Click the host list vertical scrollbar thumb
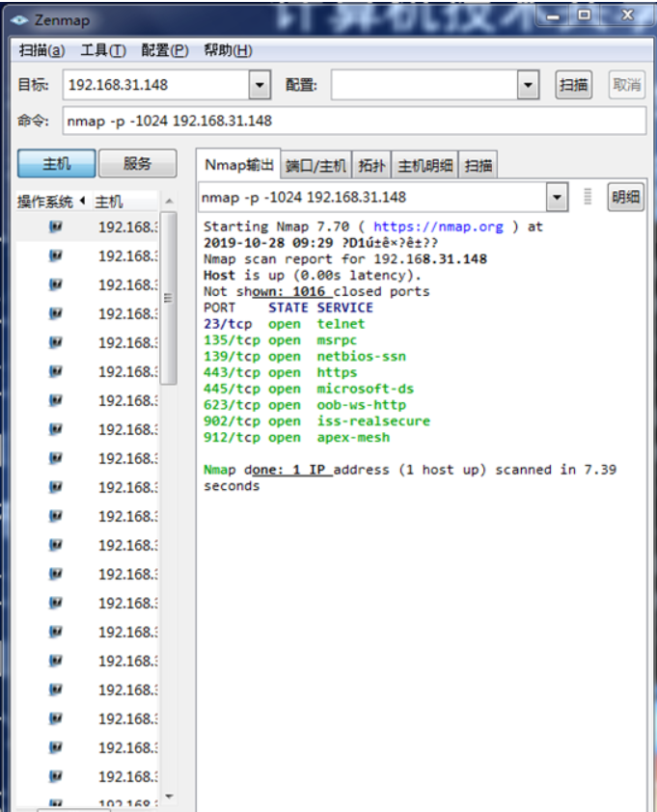This screenshot has height=812, width=657. pos(168,298)
